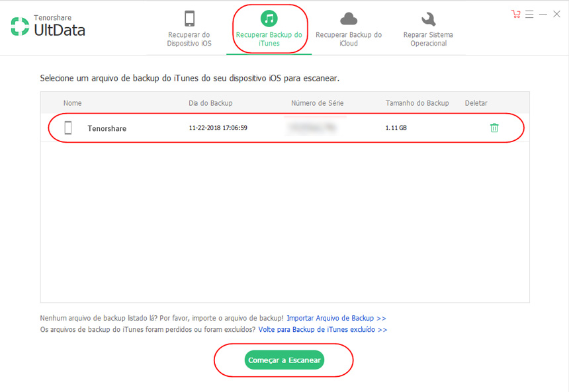Click the phone icon in Tenorshare row
The image size is (569, 392).
(x=68, y=128)
